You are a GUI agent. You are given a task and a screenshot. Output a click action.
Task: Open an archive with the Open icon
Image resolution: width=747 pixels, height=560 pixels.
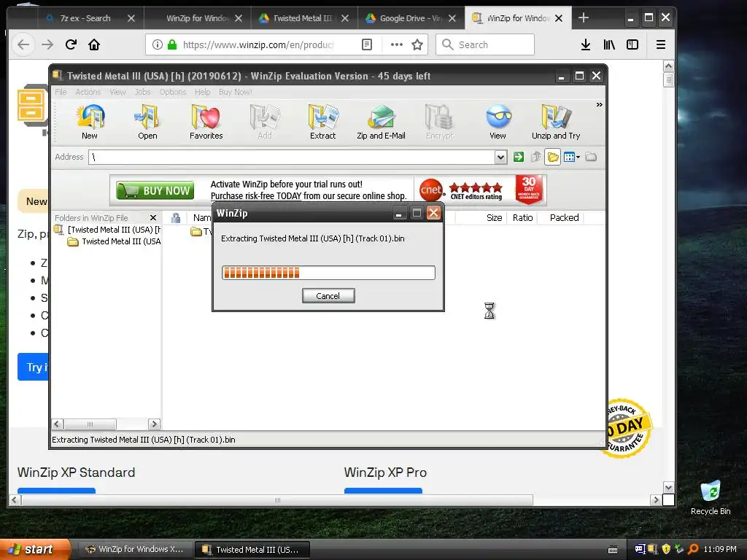(147, 122)
